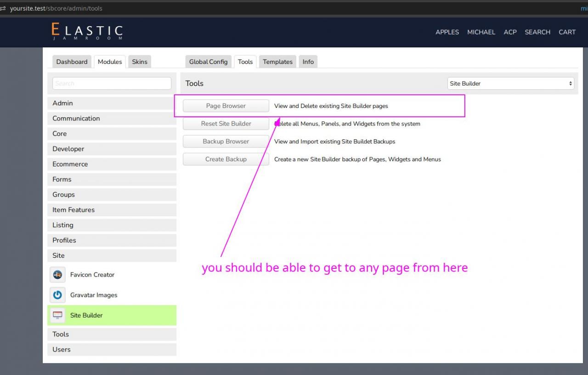The height and width of the screenshot is (375, 588).
Task: Click the ACP header menu item
Action: (x=510, y=32)
